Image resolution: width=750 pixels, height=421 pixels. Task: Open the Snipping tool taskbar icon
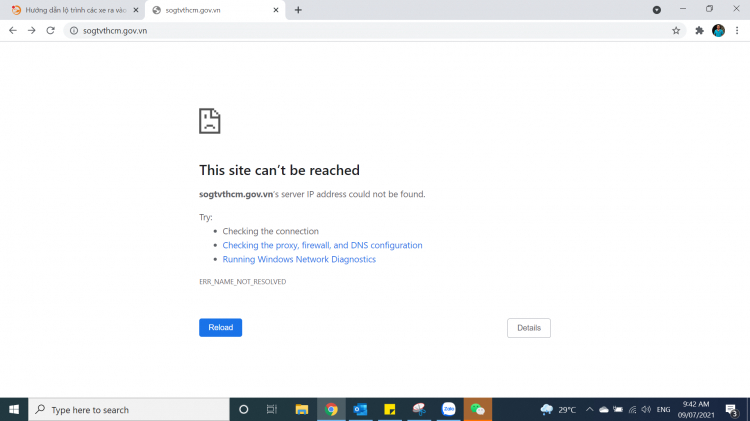pyautogui.click(x=419, y=410)
